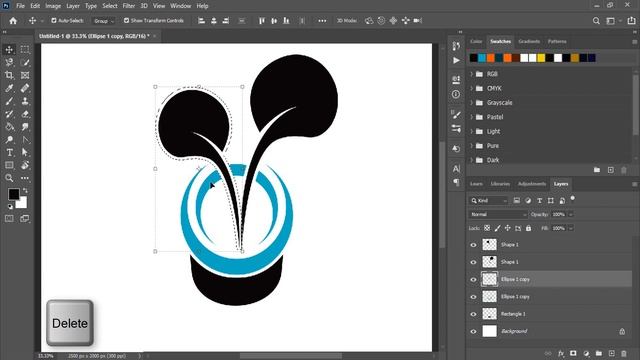
Task: Expand the Pastel swatch folder
Action: coord(471,117)
